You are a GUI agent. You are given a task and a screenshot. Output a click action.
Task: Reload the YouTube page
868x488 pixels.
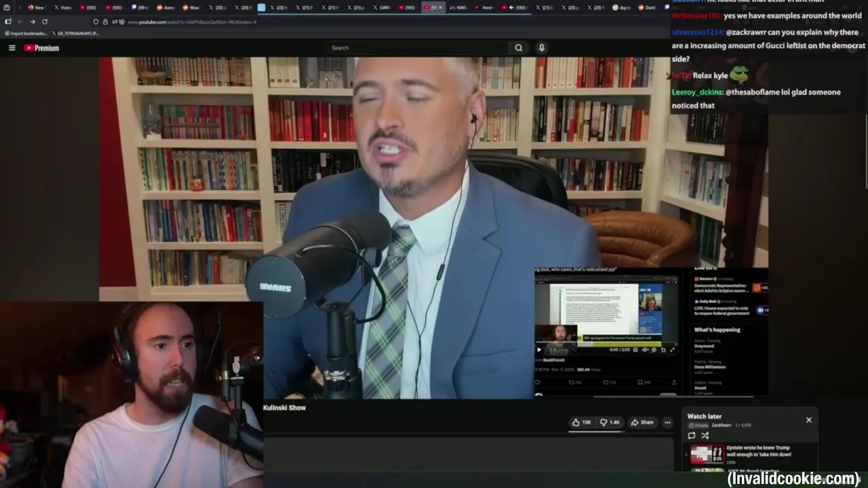click(45, 22)
